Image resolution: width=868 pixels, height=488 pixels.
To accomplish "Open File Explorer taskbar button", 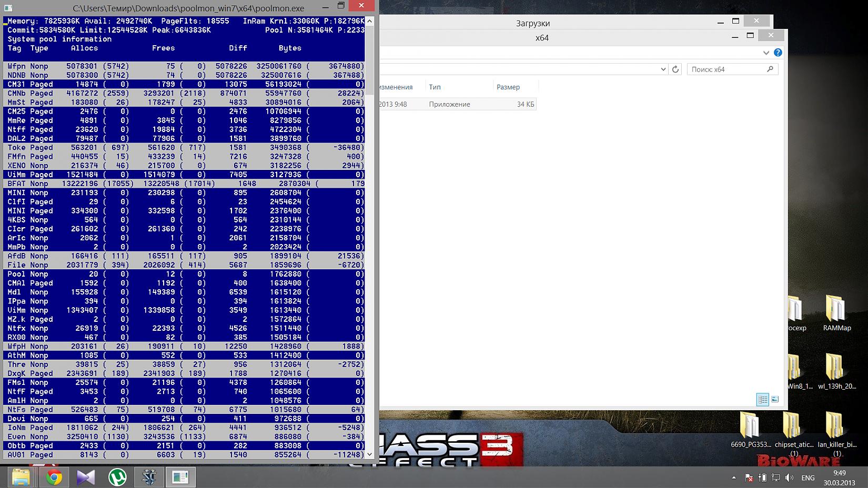I will click(21, 477).
